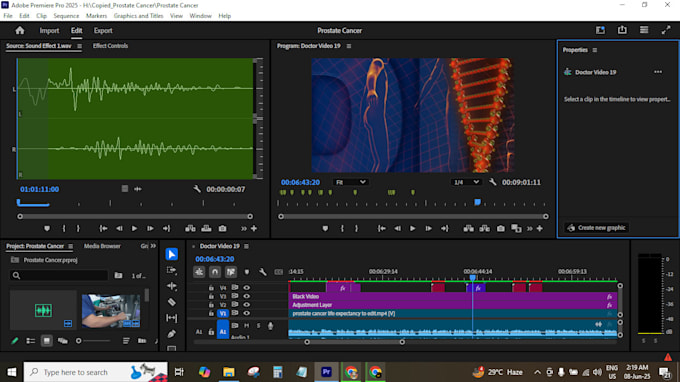Screen dimensions: 680x382
Task: Mark In point in Program monitor
Action: pos(342,229)
